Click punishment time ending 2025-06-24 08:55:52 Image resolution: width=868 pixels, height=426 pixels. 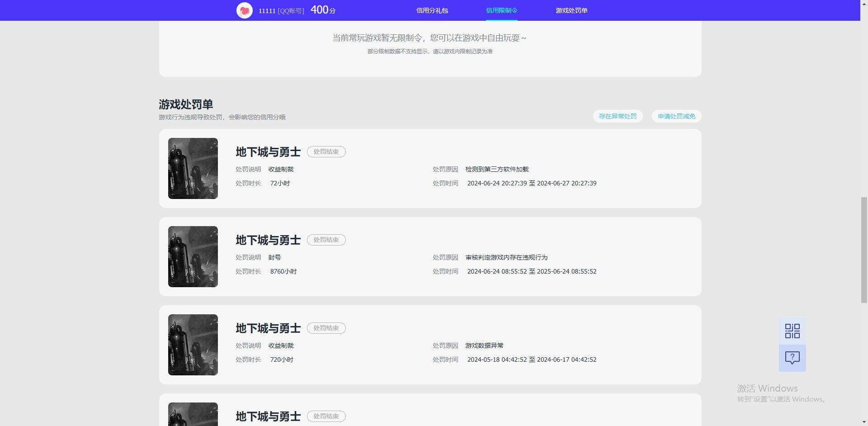tap(532, 271)
